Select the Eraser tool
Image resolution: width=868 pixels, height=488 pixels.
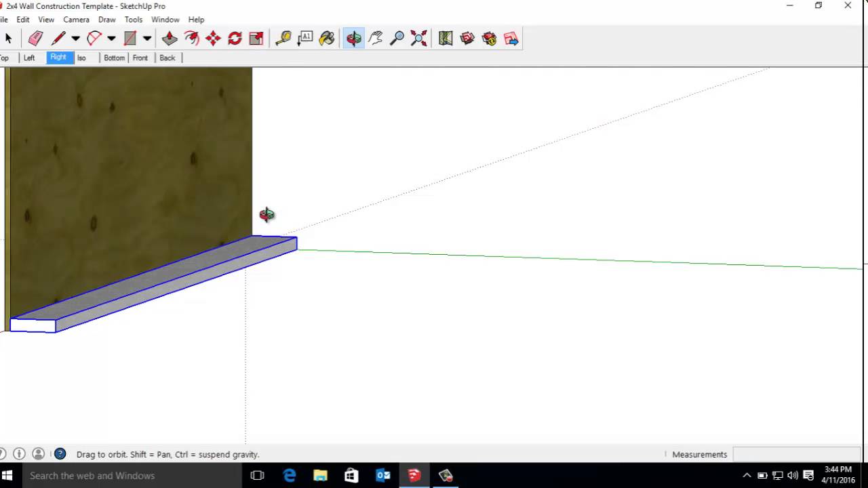[x=36, y=39]
